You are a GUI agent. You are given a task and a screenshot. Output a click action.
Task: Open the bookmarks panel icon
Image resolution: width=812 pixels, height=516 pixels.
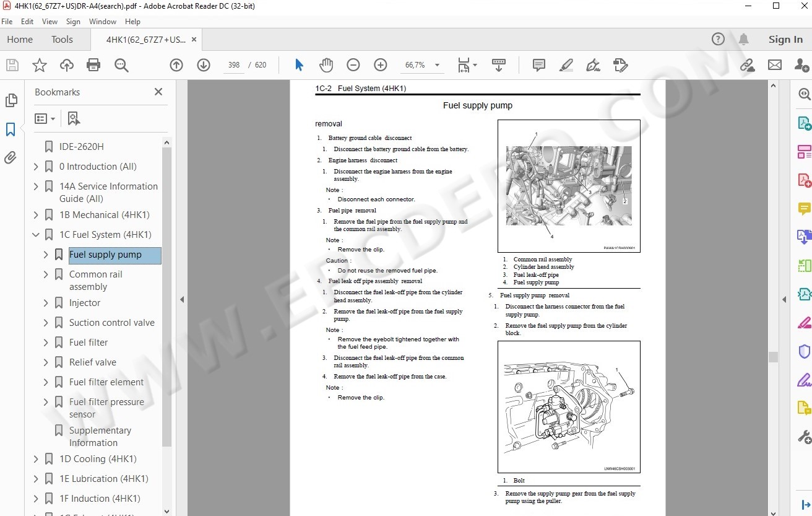[x=11, y=129]
